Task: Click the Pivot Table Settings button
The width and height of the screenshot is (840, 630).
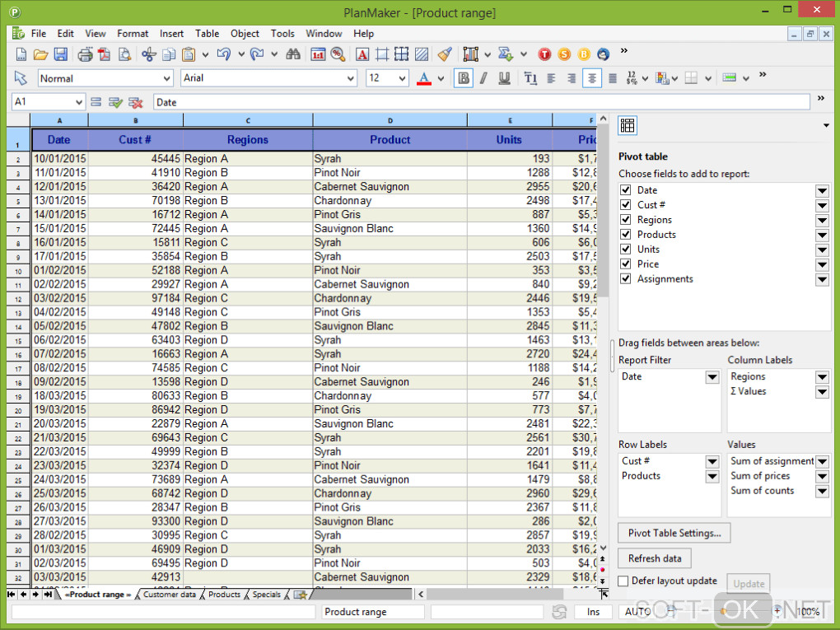Action: point(674,533)
